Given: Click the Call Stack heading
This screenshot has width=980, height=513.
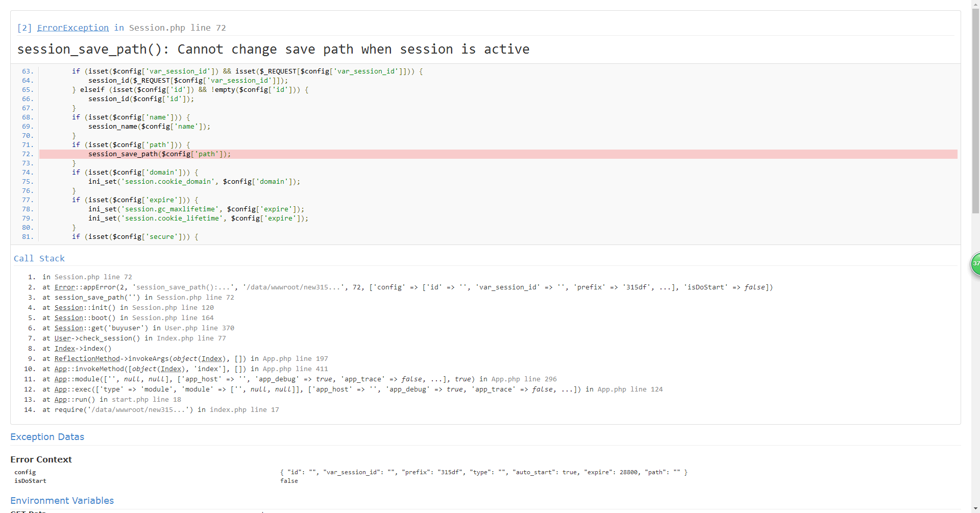Looking at the screenshot, I should [39, 259].
